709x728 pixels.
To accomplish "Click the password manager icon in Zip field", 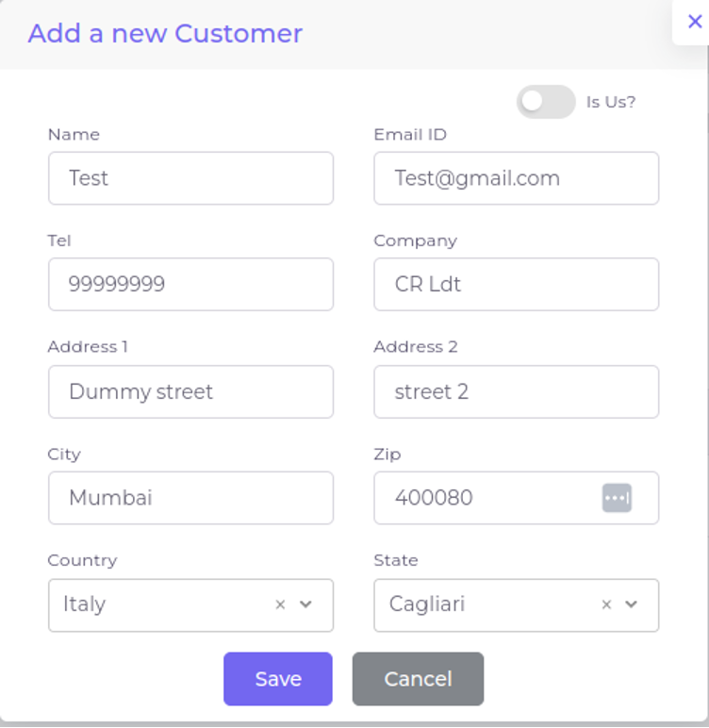I will coord(617,497).
